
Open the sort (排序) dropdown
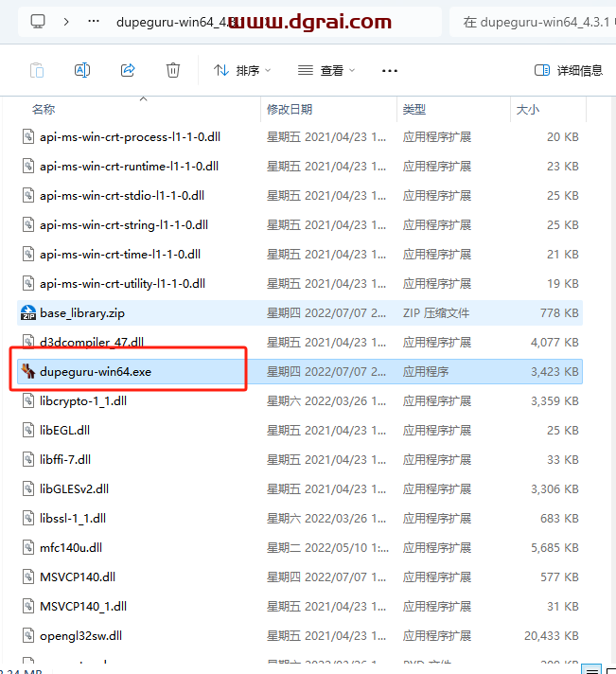pyautogui.click(x=242, y=70)
